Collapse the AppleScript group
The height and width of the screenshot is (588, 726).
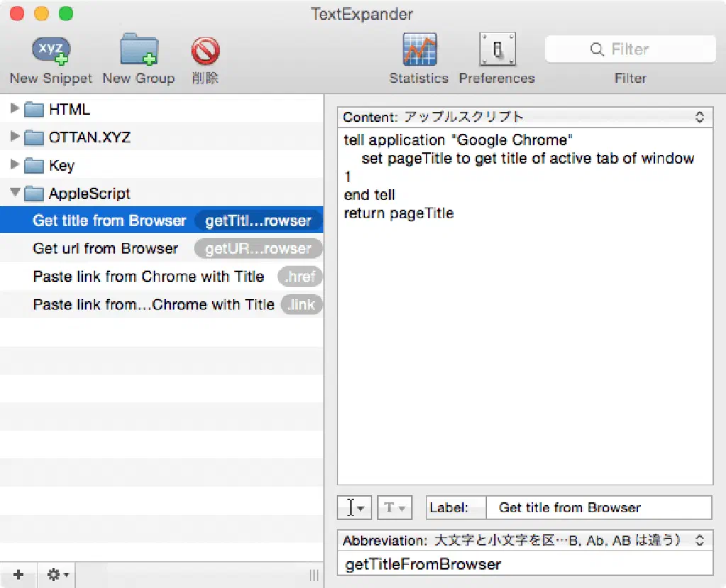tap(16, 193)
